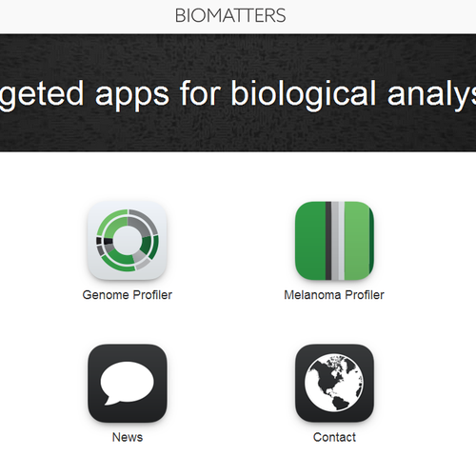Viewport: 476px width, 476px height.
Task: Click the dark green left stripe of Melanoma icon
Action: 310,241
